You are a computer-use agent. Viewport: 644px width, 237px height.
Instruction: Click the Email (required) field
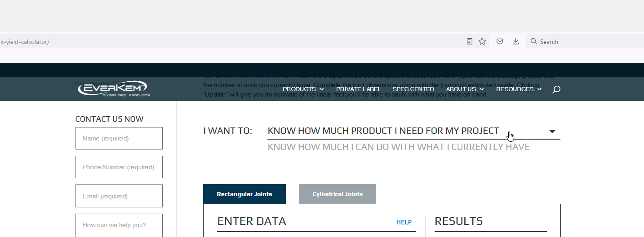click(119, 196)
